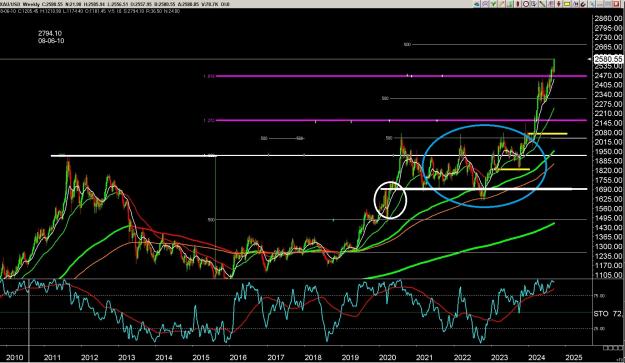Screen dimensions: 625x363
Task: Click the 2145.00 price axis label
Action: (x=608, y=123)
